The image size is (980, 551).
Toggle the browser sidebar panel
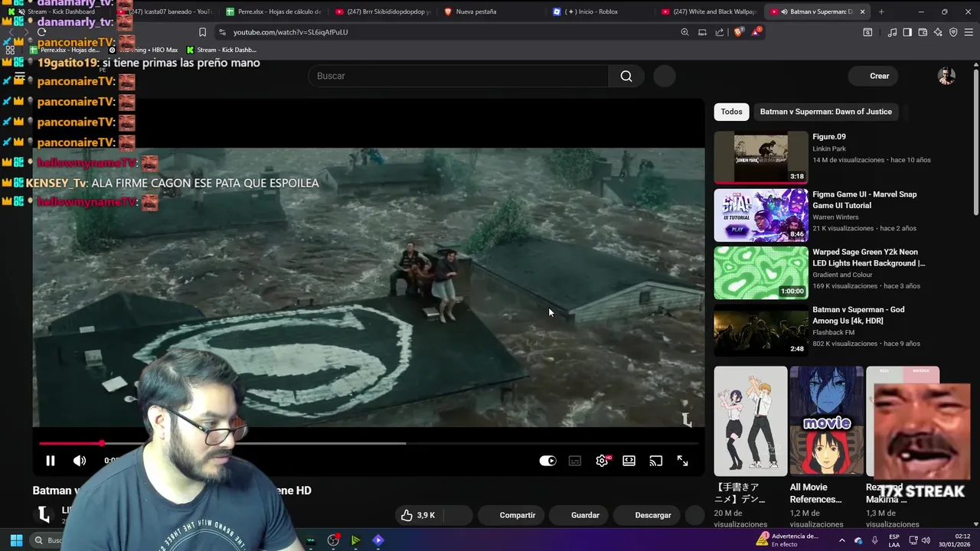(x=907, y=32)
